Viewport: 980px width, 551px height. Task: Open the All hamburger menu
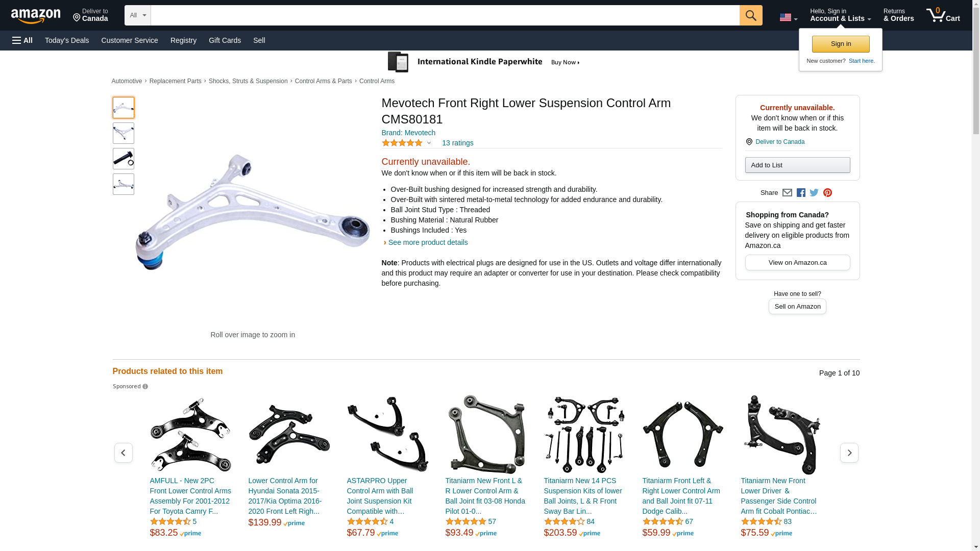[x=22, y=40]
